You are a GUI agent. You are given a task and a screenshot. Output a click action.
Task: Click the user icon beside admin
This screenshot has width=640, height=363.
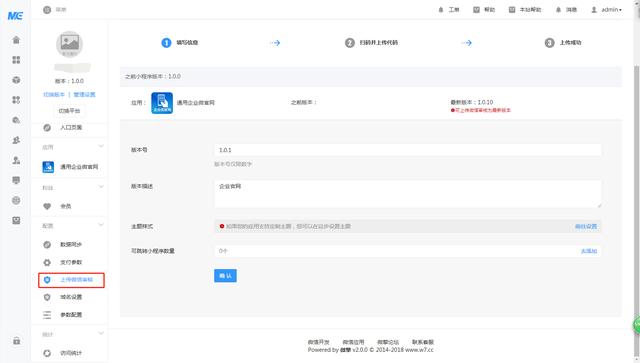tap(594, 10)
